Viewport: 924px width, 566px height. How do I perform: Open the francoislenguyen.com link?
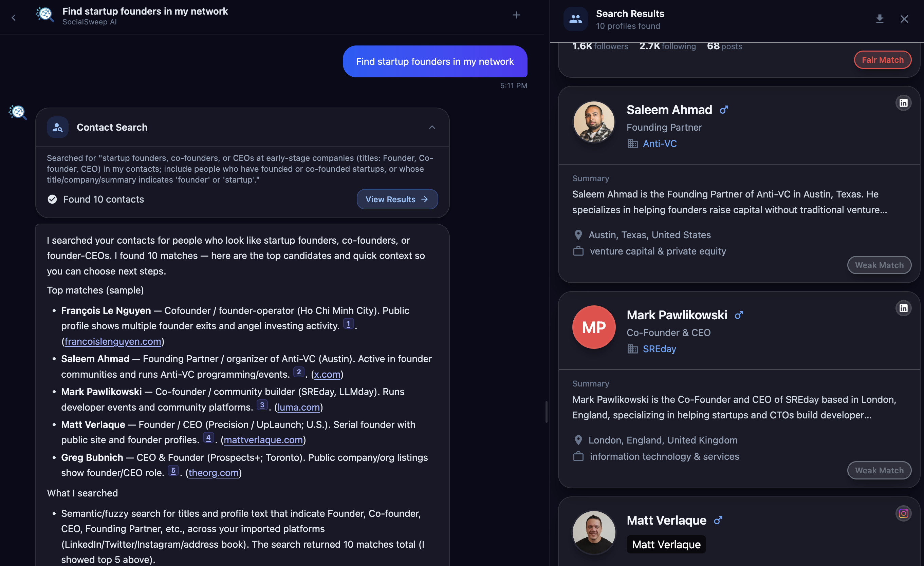pyautogui.click(x=113, y=341)
